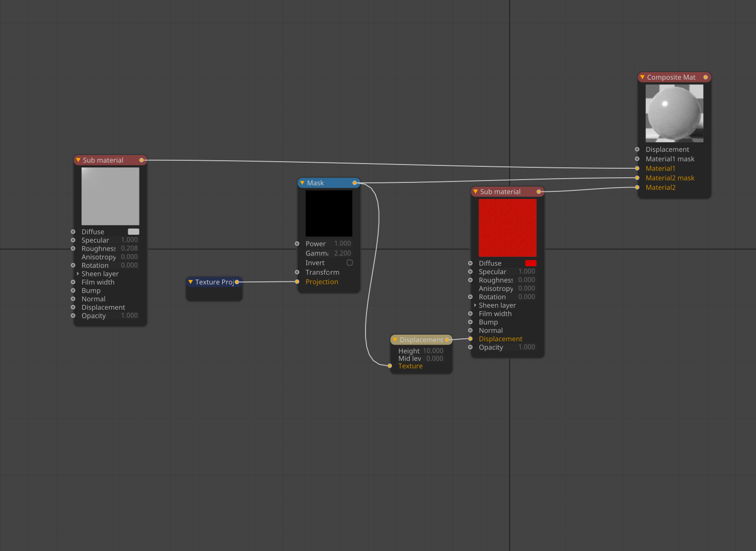Click the black Mask preview thumbnail
The width and height of the screenshot is (756, 551).
click(329, 214)
